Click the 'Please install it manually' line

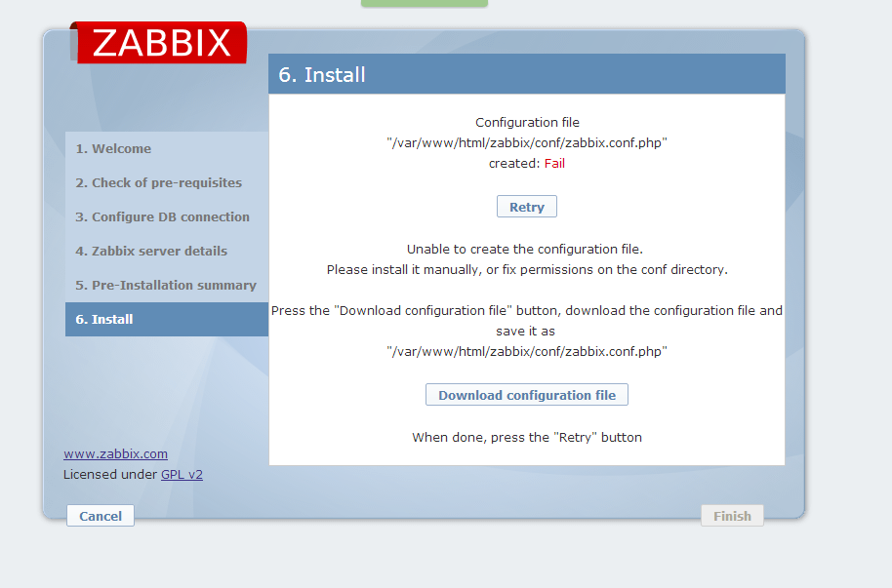point(527,269)
